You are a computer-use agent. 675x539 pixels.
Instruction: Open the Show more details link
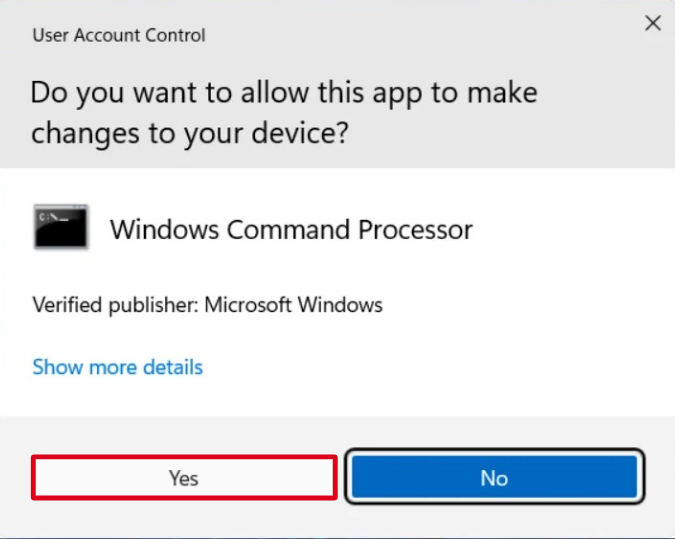point(117,367)
